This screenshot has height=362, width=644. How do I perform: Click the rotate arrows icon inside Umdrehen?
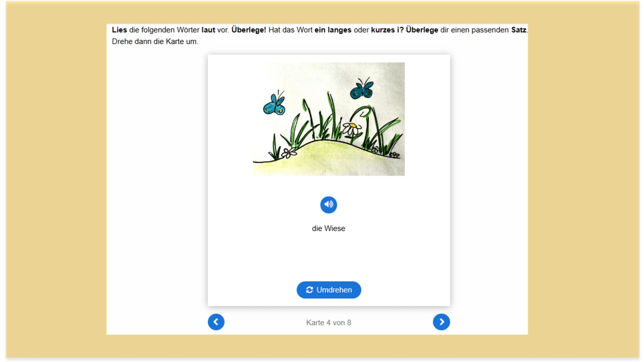pyautogui.click(x=309, y=290)
